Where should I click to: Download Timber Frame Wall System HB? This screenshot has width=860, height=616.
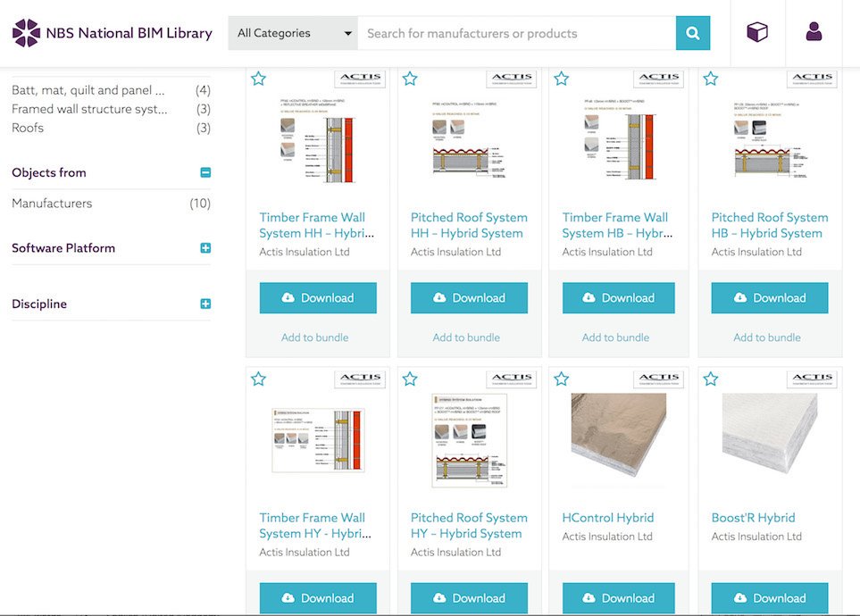(x=619, y=298)
